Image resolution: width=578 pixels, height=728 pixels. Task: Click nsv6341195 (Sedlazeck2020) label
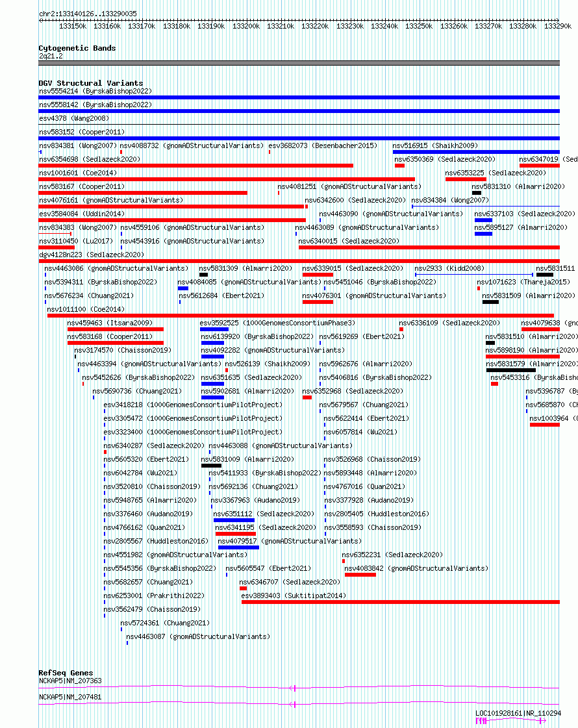click(x=266, y=527)
